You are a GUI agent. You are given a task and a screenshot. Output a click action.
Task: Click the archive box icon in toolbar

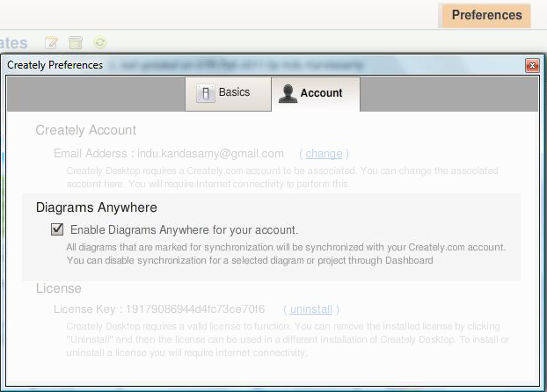[x=77, y=42]
